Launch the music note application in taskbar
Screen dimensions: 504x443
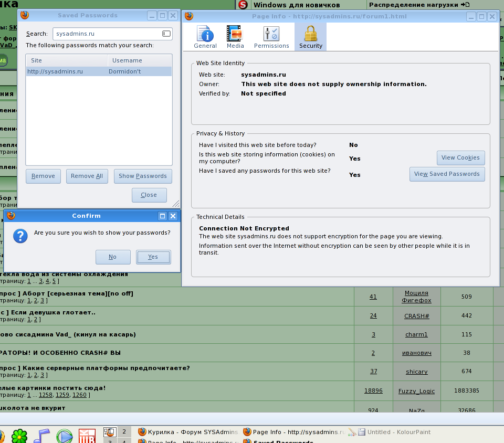42,436
